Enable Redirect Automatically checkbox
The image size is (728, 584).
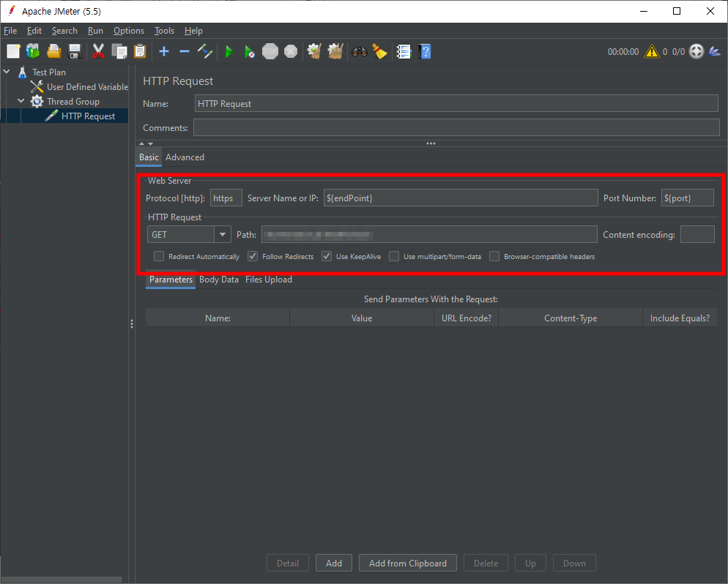pos(159,257)
